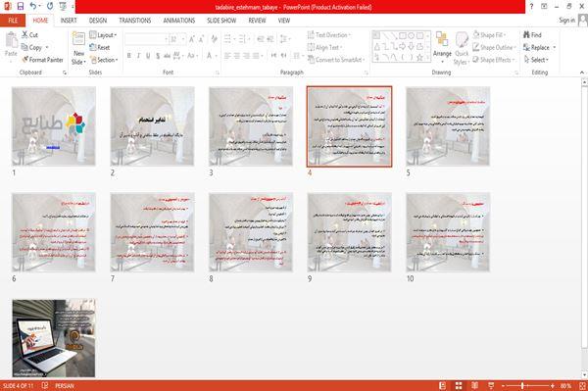Switch to the DESIGN tab
The image size is (588, 391).
tap(98, 21)
